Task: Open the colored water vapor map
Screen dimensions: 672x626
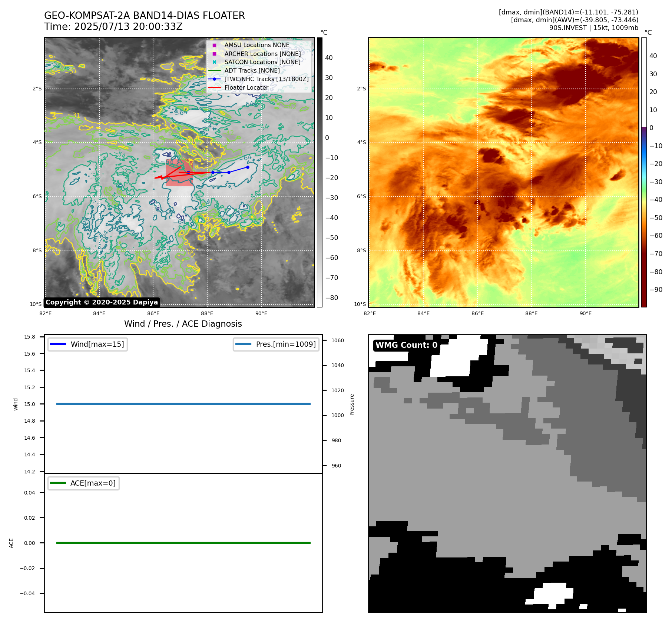Action: click(x=504, y=172)
